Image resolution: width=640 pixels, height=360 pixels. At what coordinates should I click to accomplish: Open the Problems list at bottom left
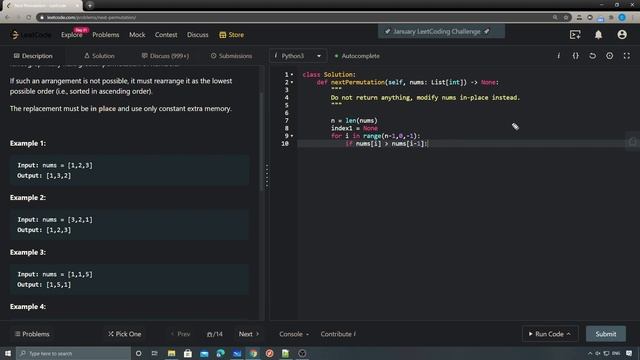click(32, 334)
